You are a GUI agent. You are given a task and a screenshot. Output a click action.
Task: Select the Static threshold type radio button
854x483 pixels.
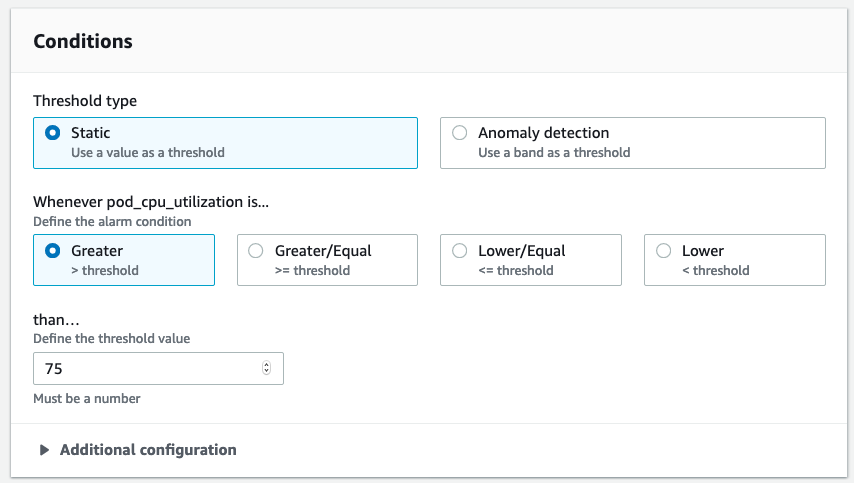click(x=53, y=133)
